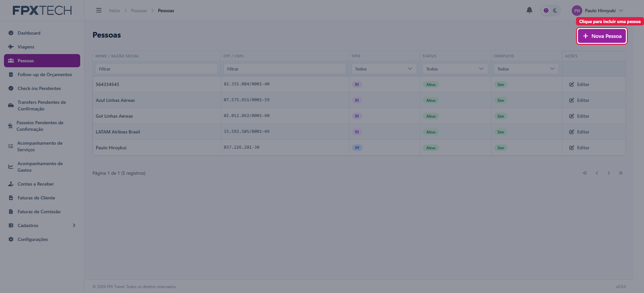The height and width of the screenshot is (293, 644).
Task: Open the Completo filter dropdown
Action: tap(526, 69)
